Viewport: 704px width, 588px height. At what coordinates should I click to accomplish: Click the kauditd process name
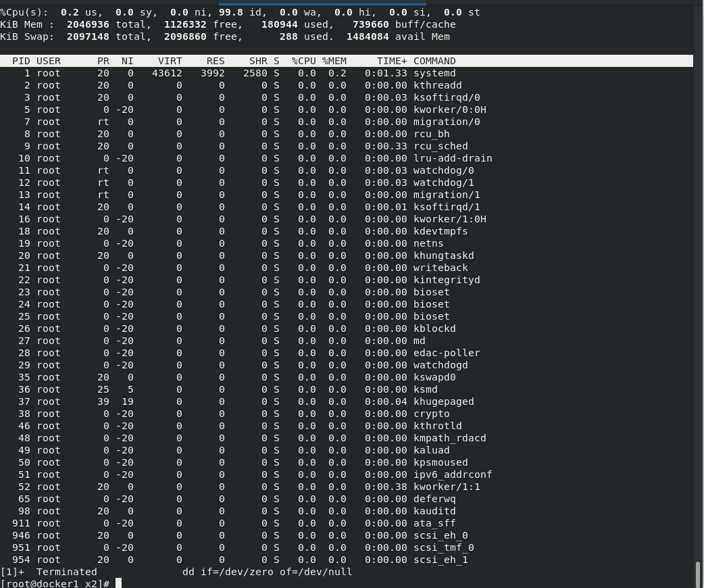(434, 510)
